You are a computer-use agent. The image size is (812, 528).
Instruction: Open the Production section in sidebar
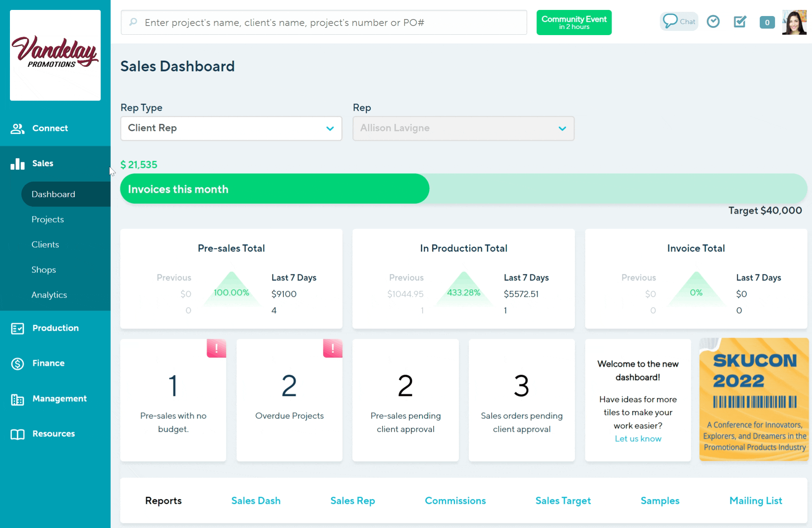pos(55,328)
